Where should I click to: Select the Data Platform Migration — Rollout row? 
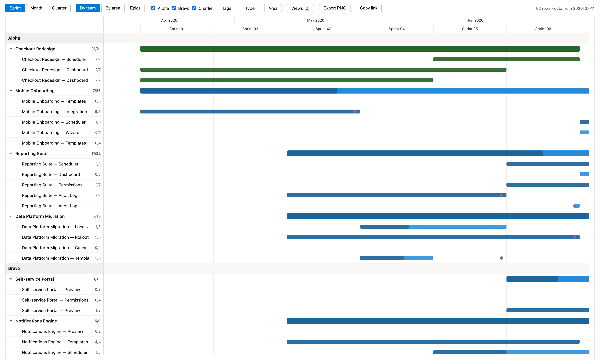pos(54,237)
